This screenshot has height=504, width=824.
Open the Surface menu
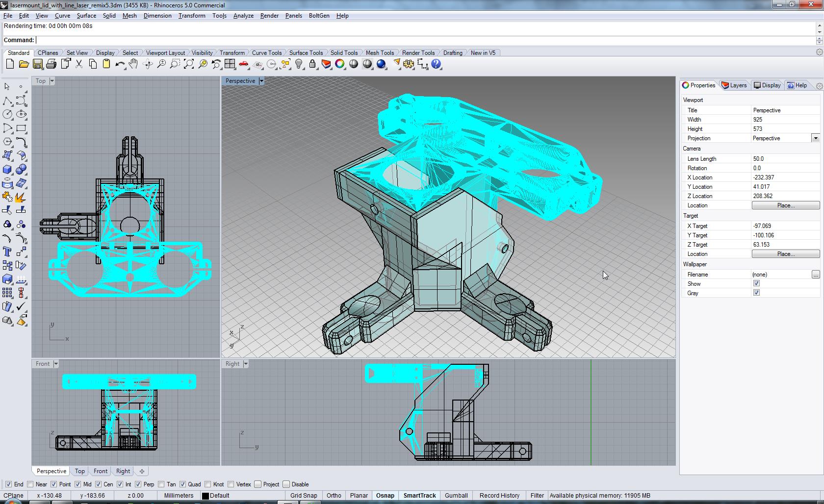pyautogui.click(x=86, y=16)
